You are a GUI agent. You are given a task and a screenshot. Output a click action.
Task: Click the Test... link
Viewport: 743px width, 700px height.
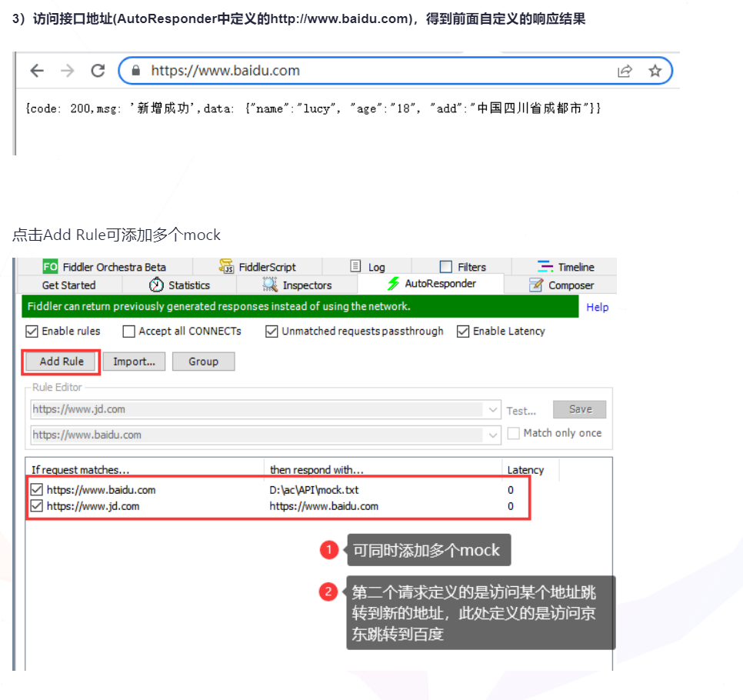[521, 411]
